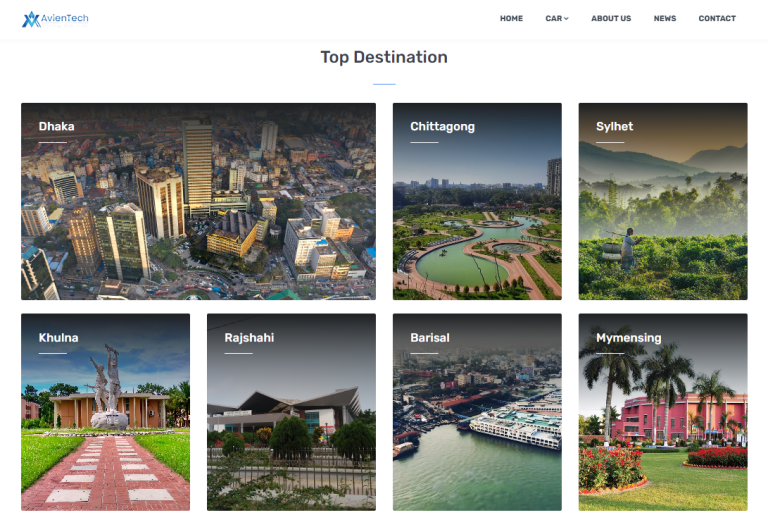Viewport: 768px width, 527px height.
Task: Click the Mymensing title text
Action: [628, 338]
